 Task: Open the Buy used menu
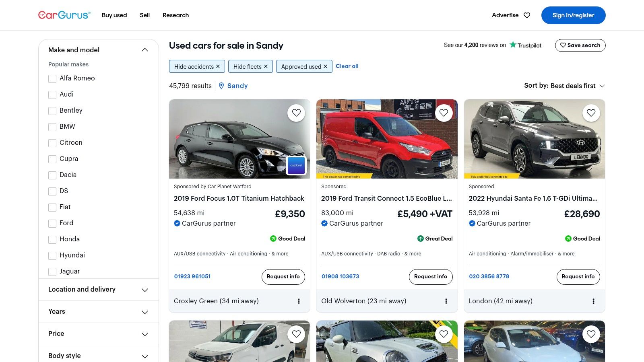pos(114,15)
